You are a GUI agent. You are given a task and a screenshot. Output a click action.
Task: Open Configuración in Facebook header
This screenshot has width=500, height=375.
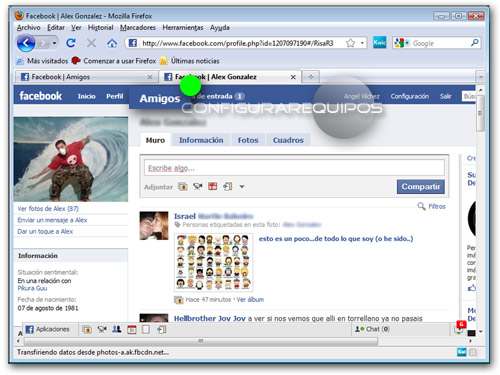pos(410,96)
